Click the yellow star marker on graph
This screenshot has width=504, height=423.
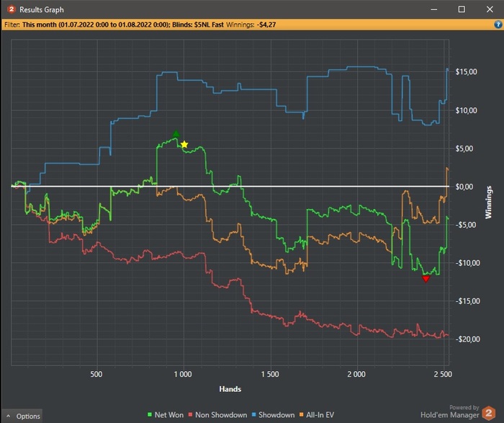[x=184, y=144]
